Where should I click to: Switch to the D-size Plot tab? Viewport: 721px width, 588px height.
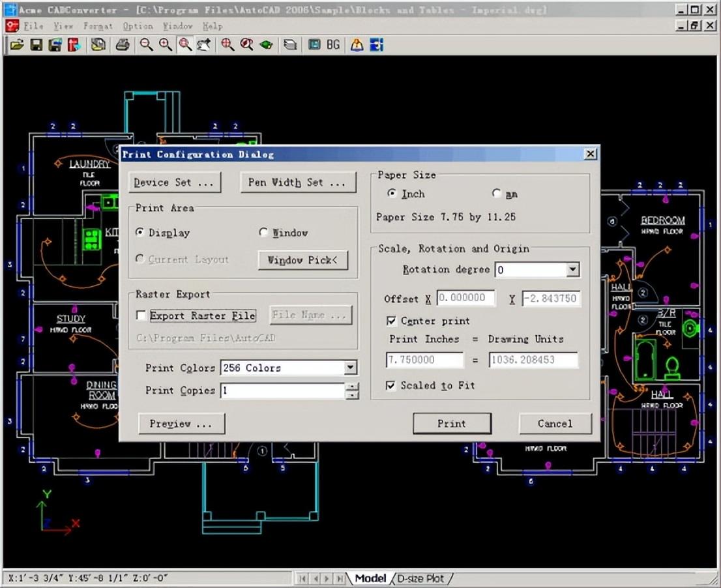[x=420, y=578]
